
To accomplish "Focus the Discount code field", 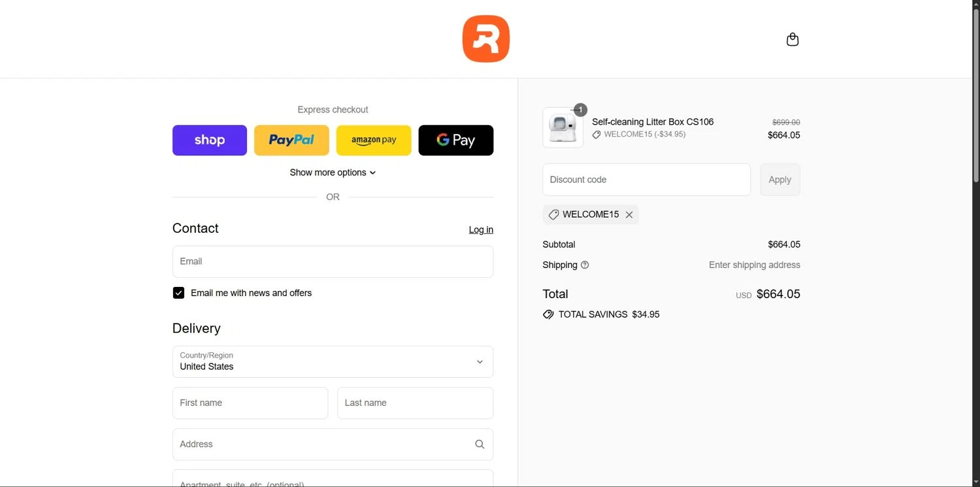I will point(646,180).
